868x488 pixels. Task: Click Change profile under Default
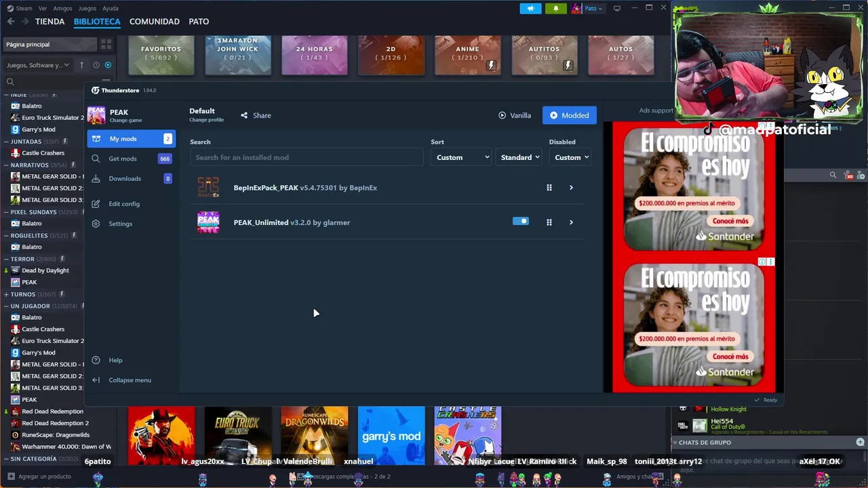point(206,120)
